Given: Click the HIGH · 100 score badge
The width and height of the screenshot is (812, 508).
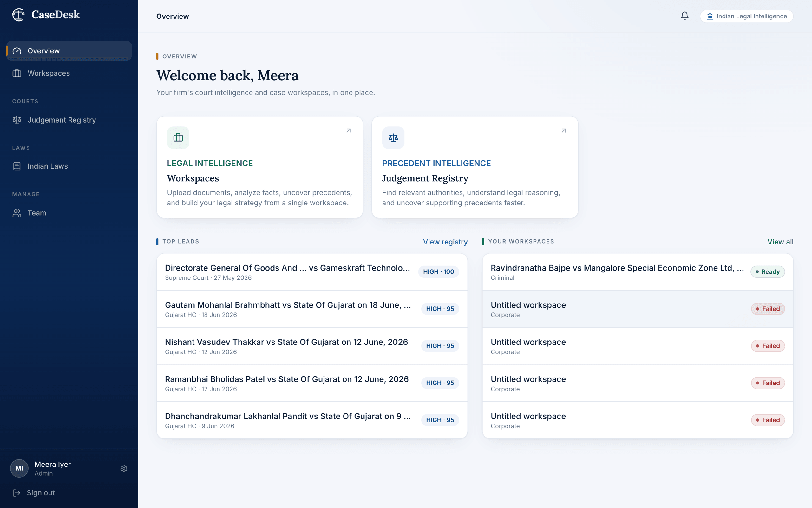Looking at the screenshot, I should [439, 272].
